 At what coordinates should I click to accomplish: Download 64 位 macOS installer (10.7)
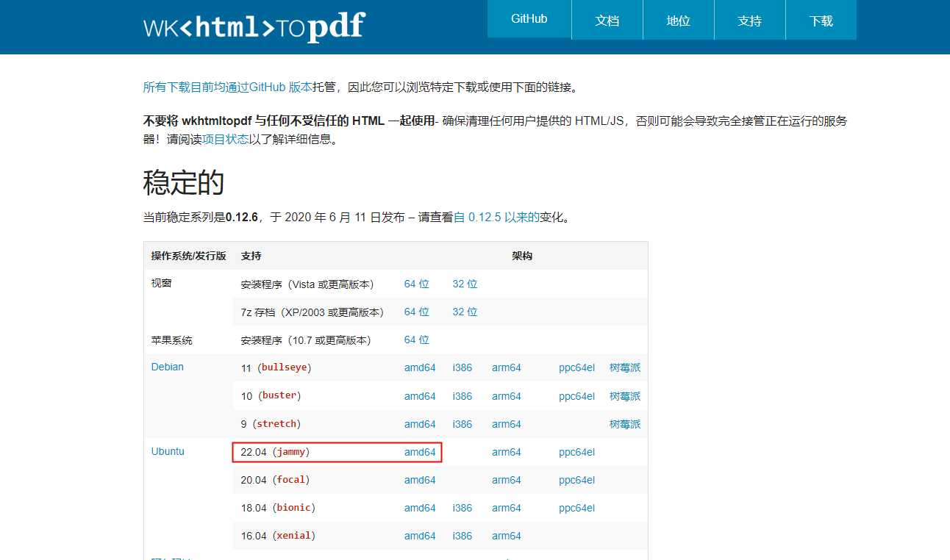(417, 340)
